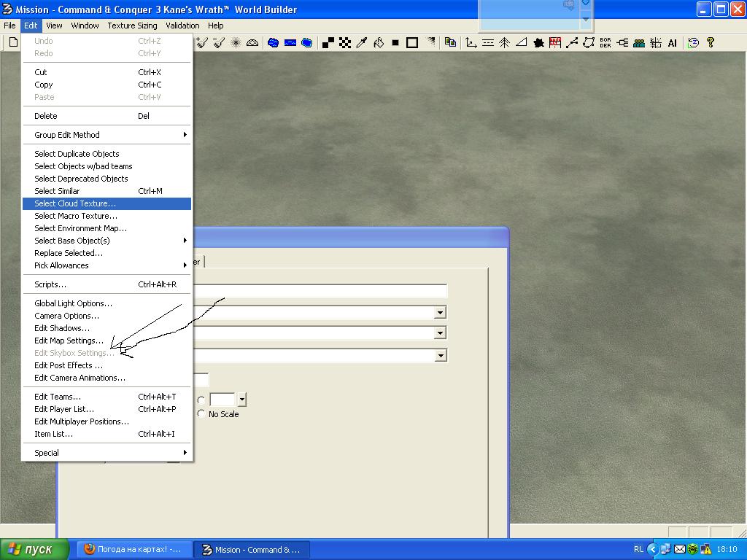Choose Edit Post Effects menu entry
Screen dimensions: 747x560
[x=107, y=365]
